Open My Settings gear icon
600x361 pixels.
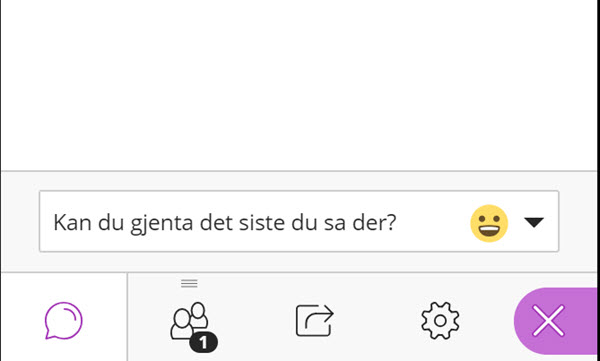[x=440, y=320]
